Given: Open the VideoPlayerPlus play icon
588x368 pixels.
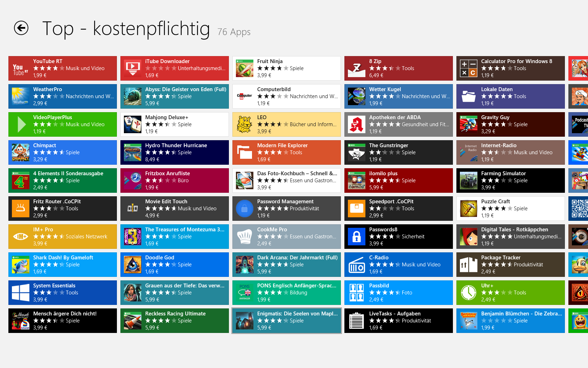Looking at the screenshot, I should tap(21, 124).
